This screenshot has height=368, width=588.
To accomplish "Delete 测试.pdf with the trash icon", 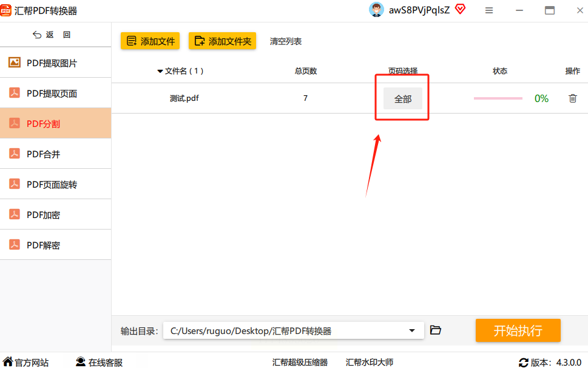I will [573, 98].
